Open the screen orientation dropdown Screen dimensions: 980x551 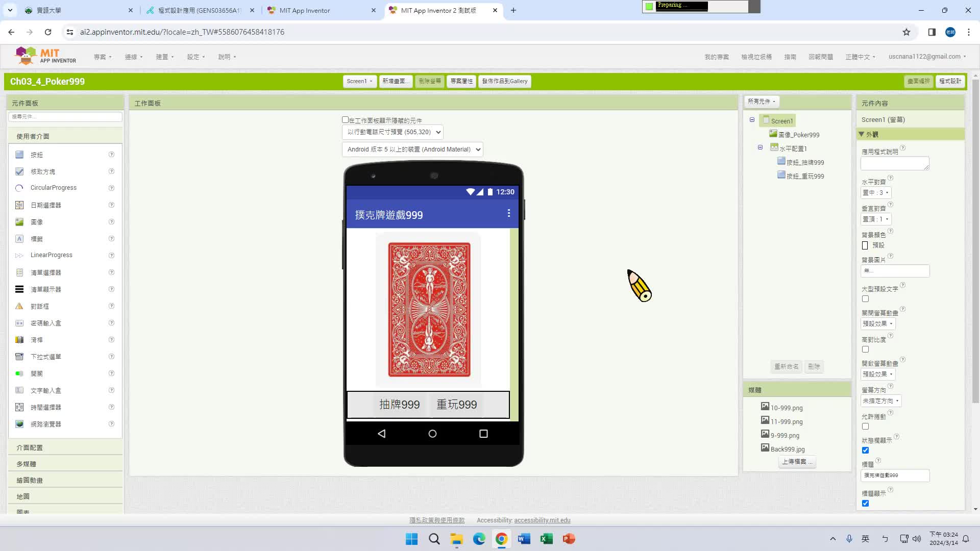(x=881, y=401)
